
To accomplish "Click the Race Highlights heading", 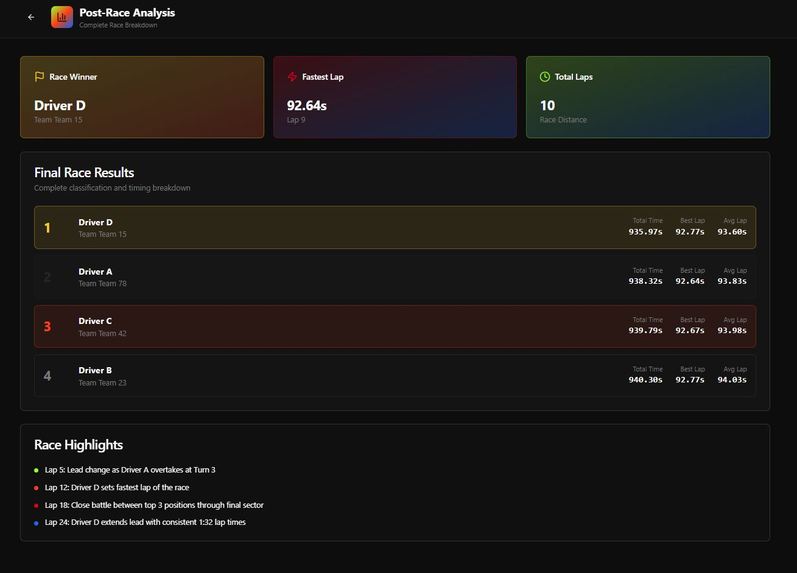I will (x=78, y=445).
